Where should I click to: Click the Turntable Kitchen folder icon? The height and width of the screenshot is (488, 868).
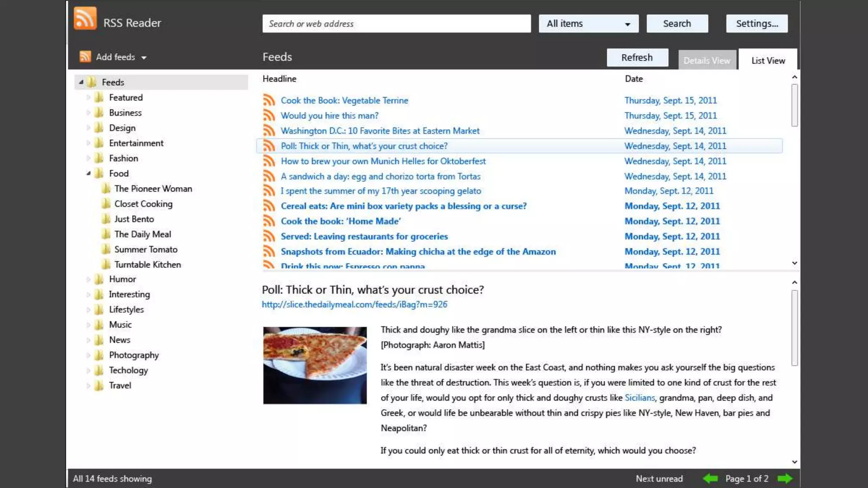tap(106, 264)
